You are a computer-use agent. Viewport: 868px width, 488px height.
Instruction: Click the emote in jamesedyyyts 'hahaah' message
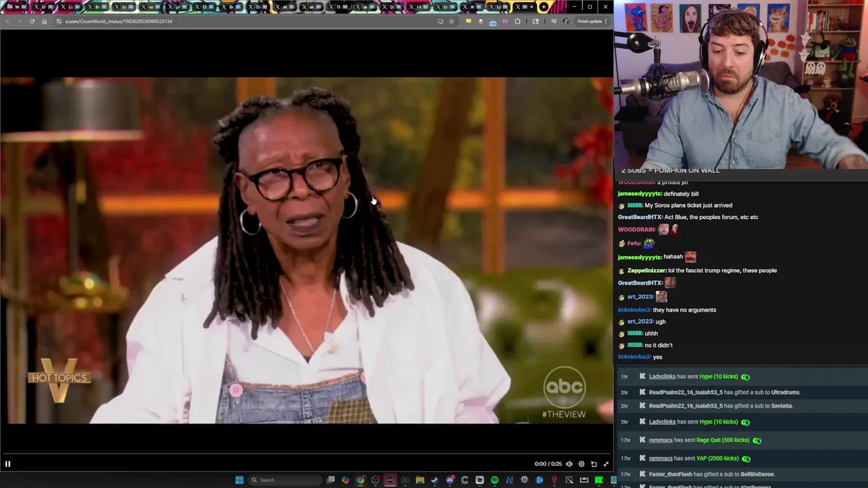coord(690,257)
